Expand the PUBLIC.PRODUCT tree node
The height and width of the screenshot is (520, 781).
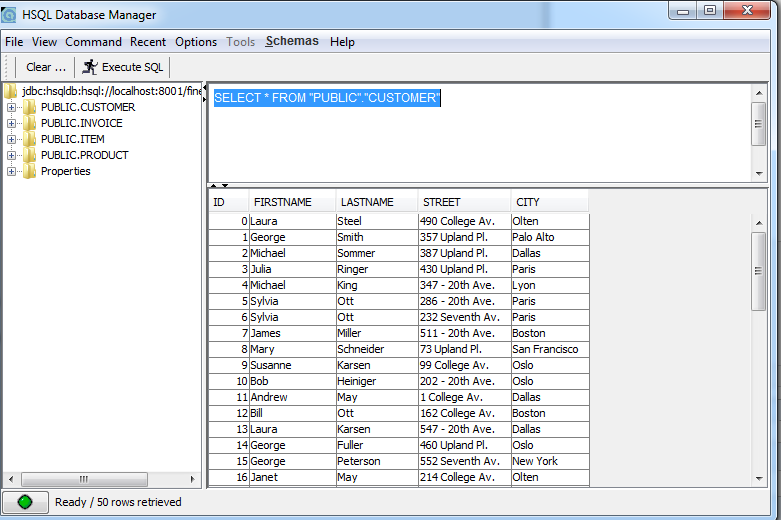coord(11,155)
